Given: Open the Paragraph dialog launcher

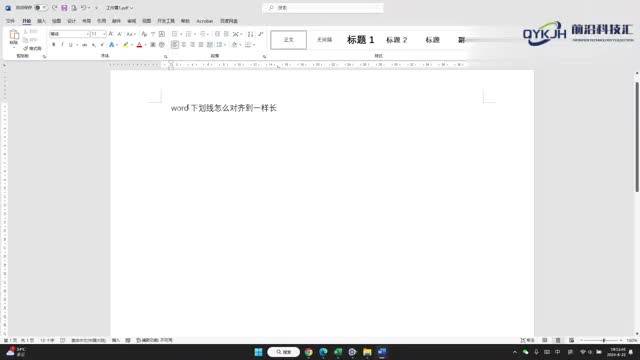Looking at the screenshot, I should (264, 56).
